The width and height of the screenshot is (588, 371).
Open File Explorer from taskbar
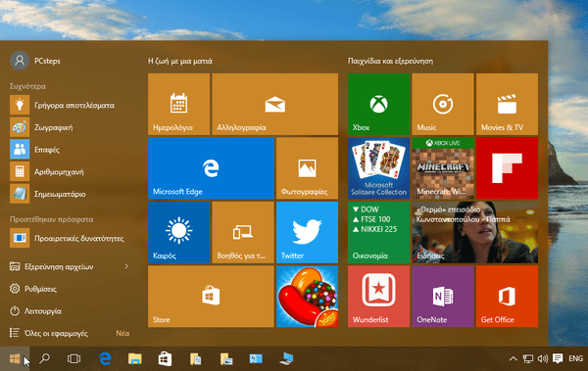135,358
